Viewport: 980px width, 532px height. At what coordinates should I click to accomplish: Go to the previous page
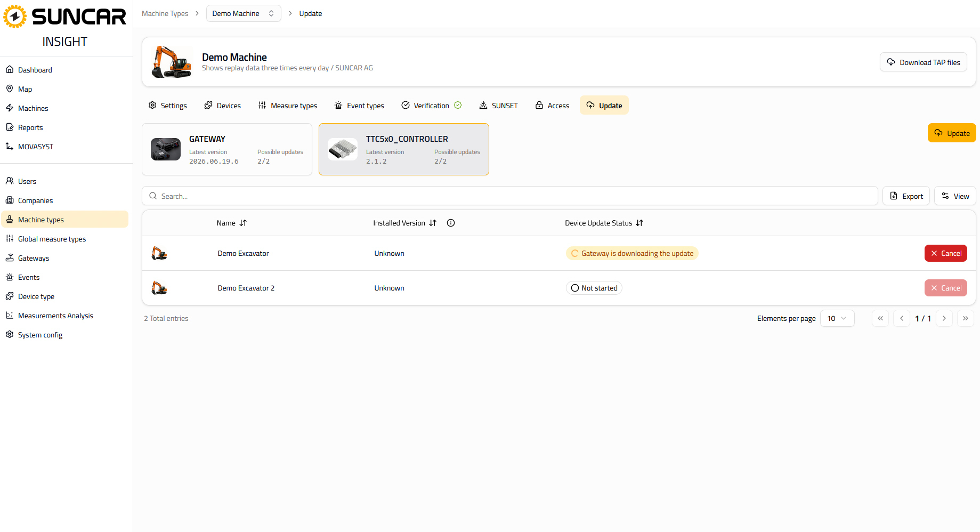click(902, 318)
